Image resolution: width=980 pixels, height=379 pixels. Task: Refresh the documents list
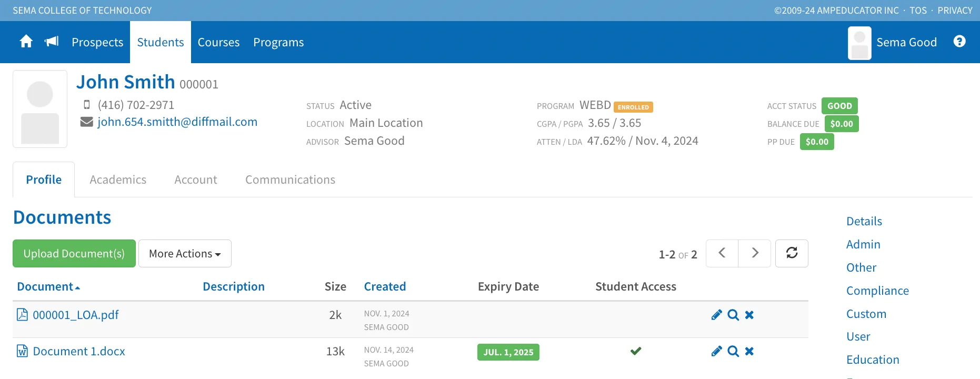coord(792,253)
